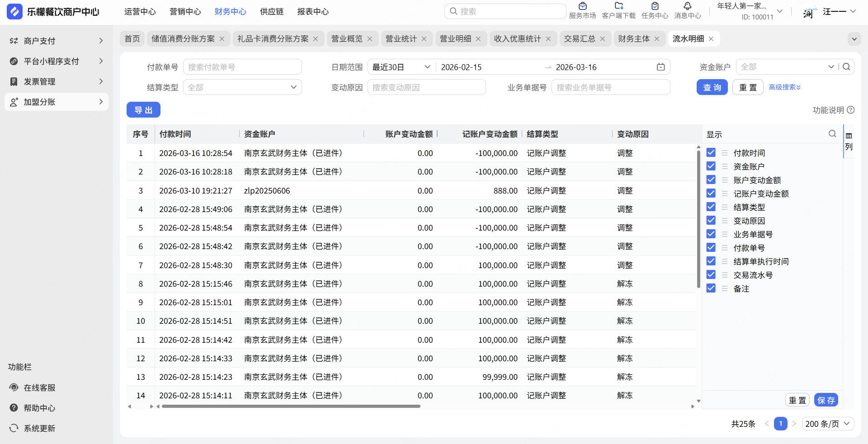Open 在线客服 online support
868x444 pixels.
point(39,387)
